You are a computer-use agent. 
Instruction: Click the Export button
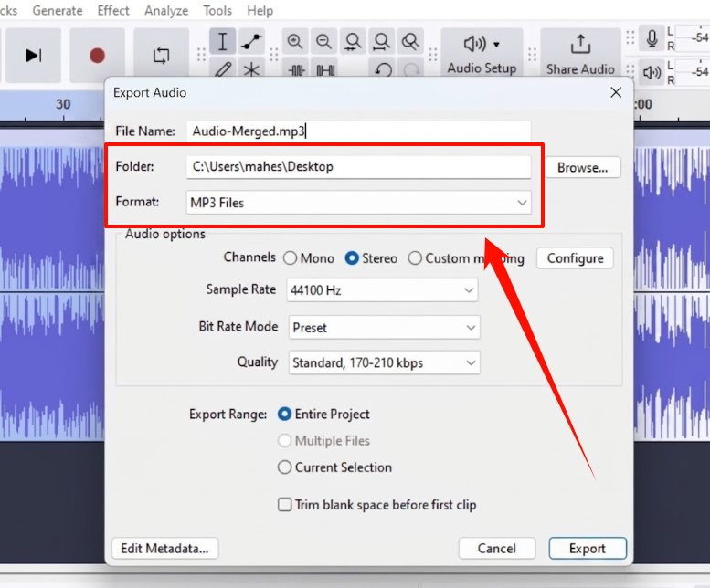(588, 548)
